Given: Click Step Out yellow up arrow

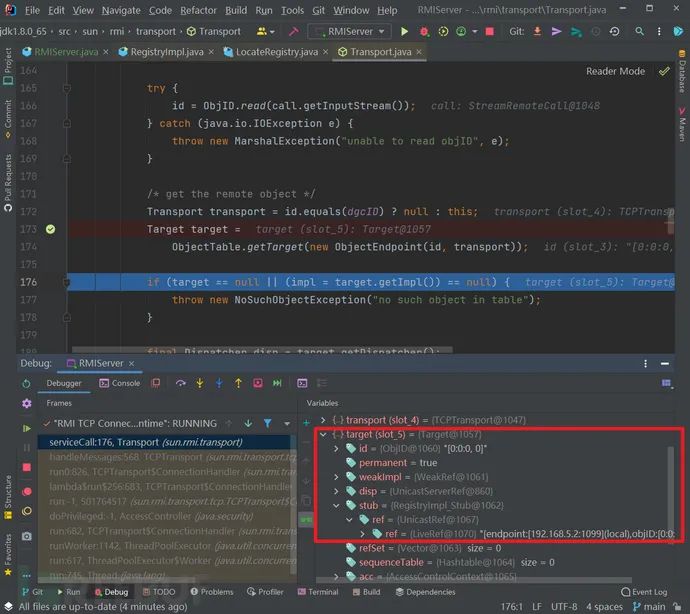Looking at the screenshot, I should coord(238,383).
